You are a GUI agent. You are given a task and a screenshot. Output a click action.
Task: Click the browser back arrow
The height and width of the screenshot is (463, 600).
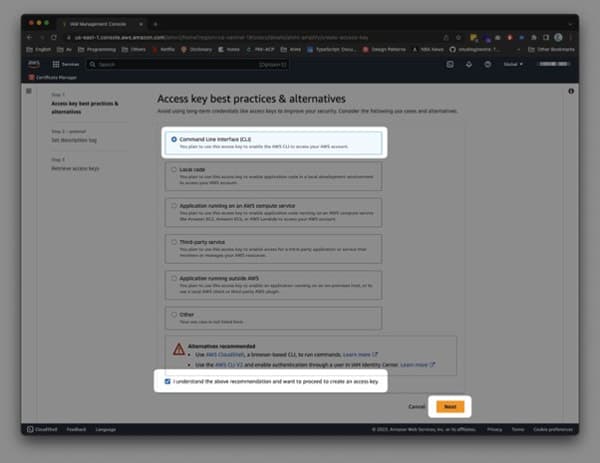coord(29,37)
